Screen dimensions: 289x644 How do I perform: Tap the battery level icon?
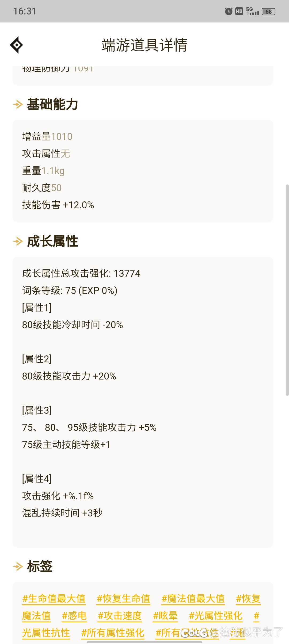click(x=269, y=11)
